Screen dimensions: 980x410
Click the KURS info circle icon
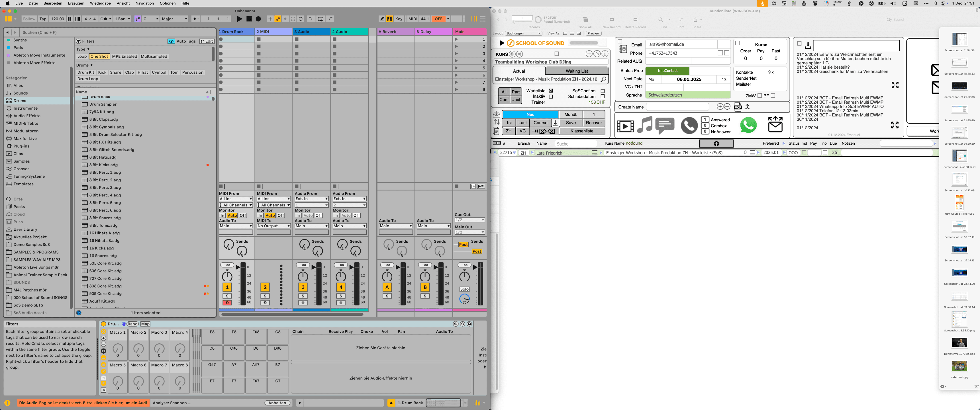(x=605, y=54)
